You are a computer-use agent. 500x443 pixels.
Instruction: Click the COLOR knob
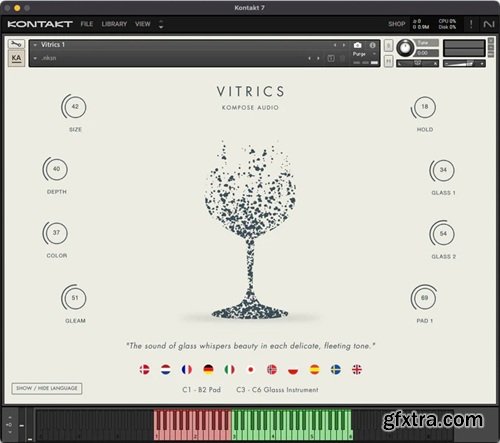(56, 233)
